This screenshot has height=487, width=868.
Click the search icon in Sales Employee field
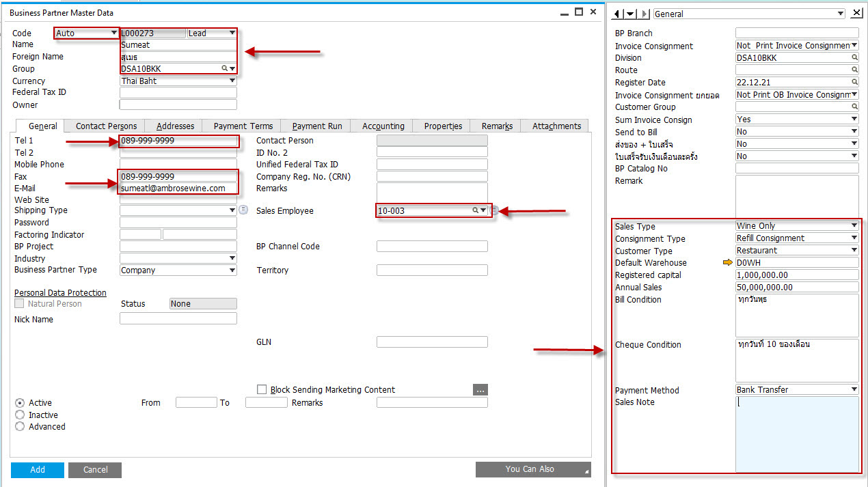(475, 211)
